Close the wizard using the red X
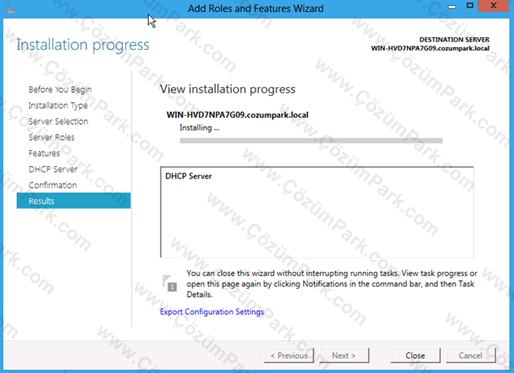This screenshot has height=373, width=514. (493, 6)
